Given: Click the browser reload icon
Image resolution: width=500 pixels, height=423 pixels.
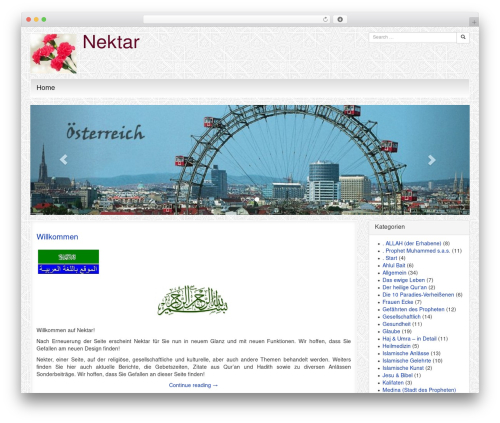Looking at the screenshot, I should coord(325,19).
